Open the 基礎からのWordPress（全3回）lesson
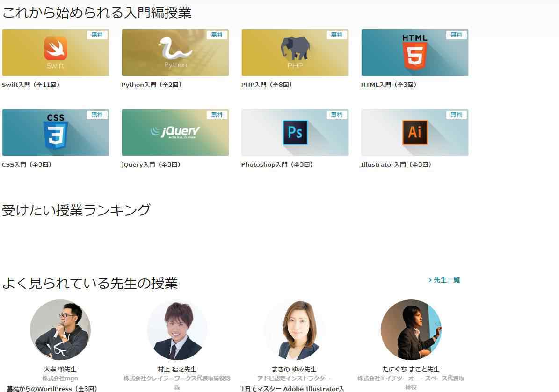 52,388
